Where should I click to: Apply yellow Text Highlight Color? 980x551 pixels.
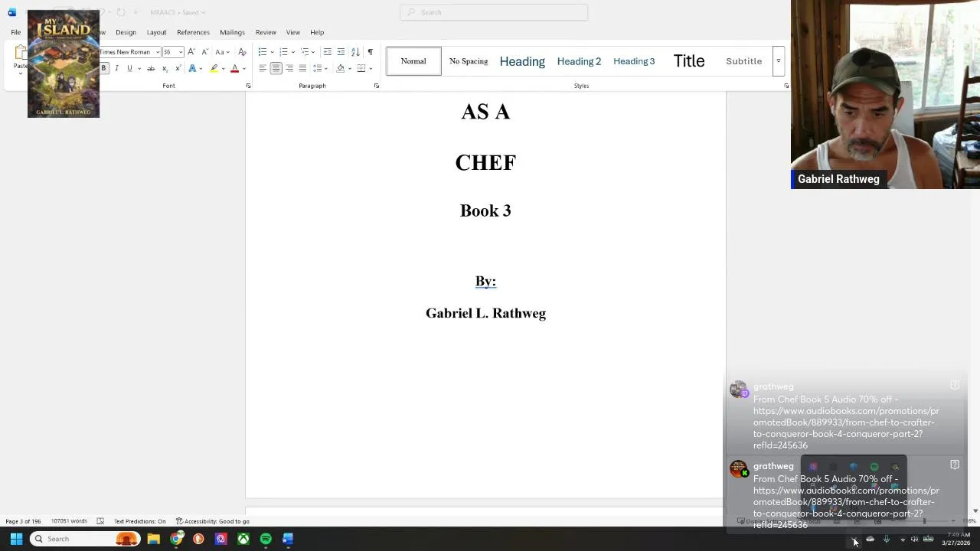tap(214, 68)
